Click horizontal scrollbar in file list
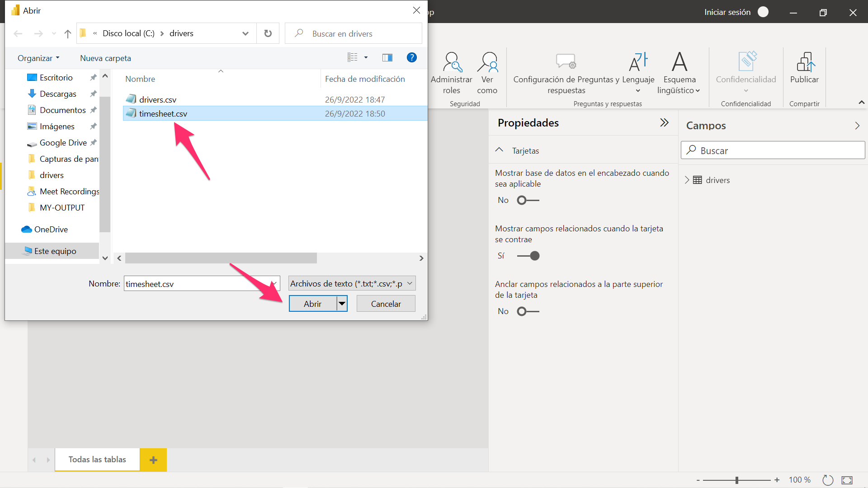 click(x=221, y=258)
